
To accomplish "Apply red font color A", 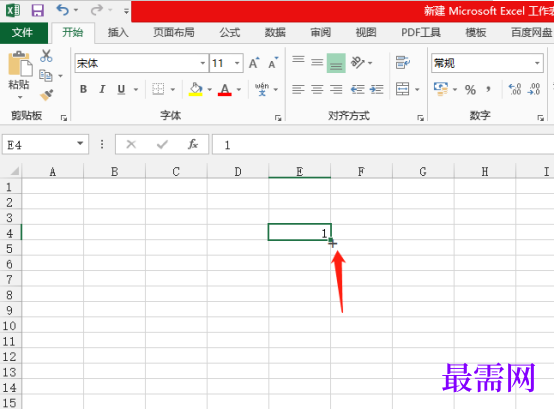I will click(x=225, y=89).
